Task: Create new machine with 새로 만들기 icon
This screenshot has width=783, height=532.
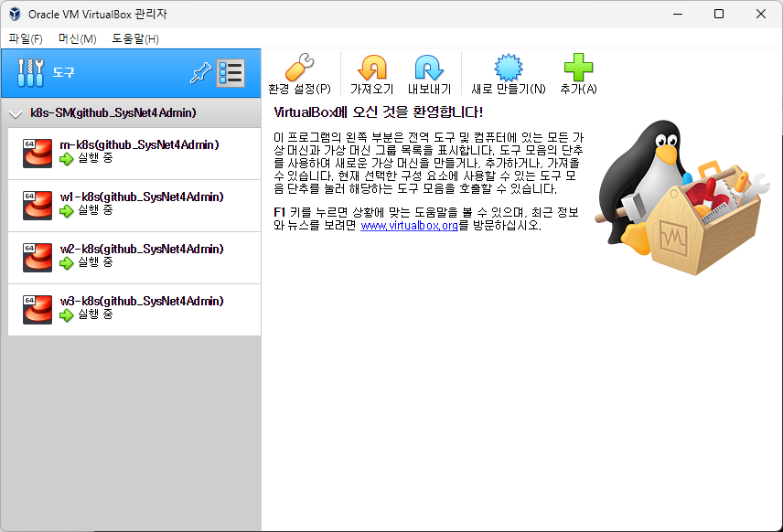Action: coord(509,68)
